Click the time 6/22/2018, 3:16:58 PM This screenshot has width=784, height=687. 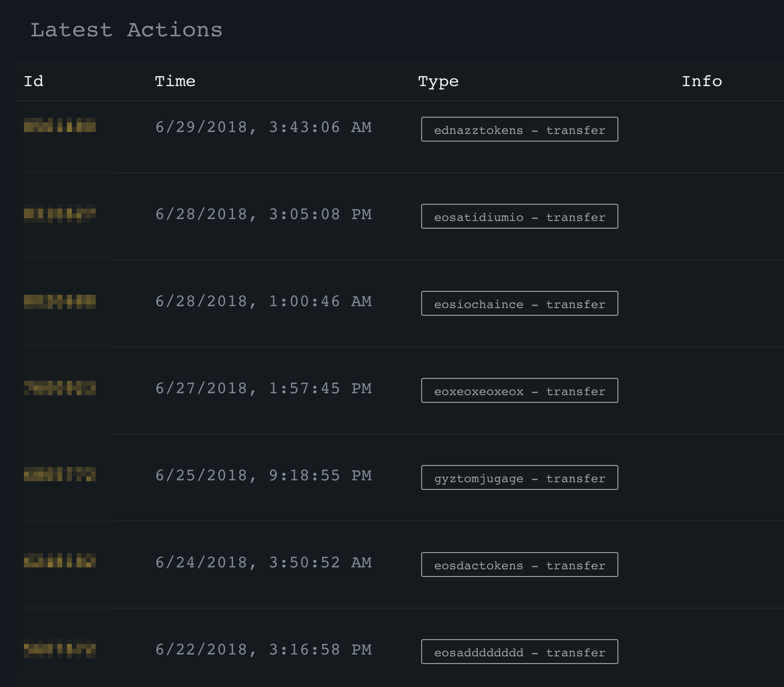(263, 650)
